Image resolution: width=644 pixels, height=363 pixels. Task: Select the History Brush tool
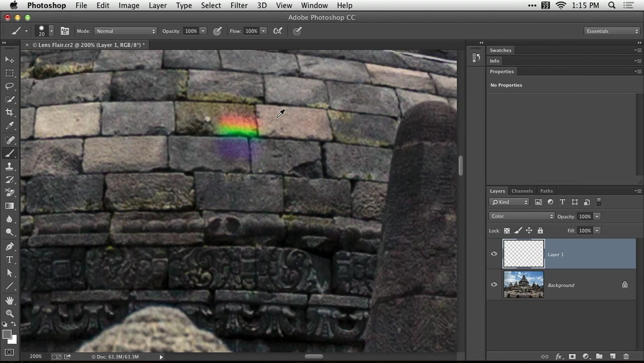(10, 179)
